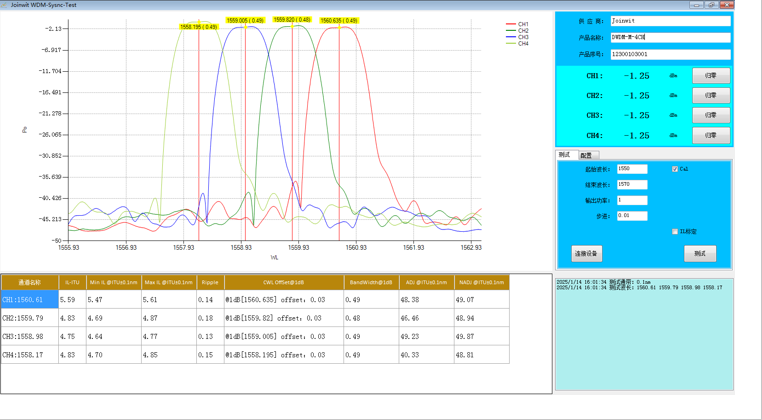Screen dimensions: 762x420
Task: Switch to the 配置 tab
Action: (x=586, y=155)
